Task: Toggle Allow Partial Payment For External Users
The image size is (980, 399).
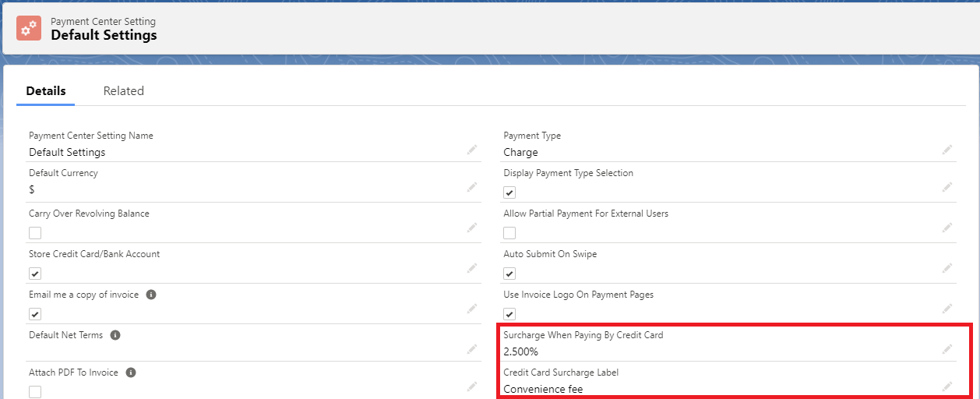Action: point(509,233)
